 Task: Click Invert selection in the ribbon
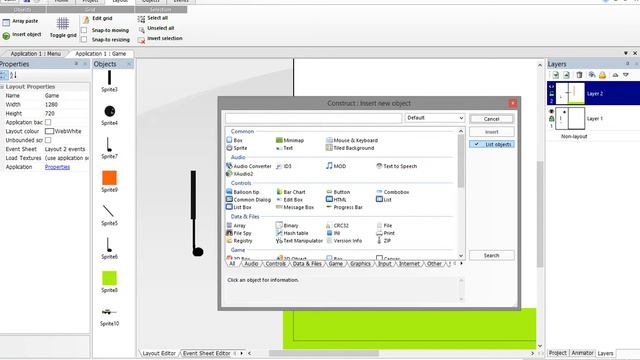[160, 39]
